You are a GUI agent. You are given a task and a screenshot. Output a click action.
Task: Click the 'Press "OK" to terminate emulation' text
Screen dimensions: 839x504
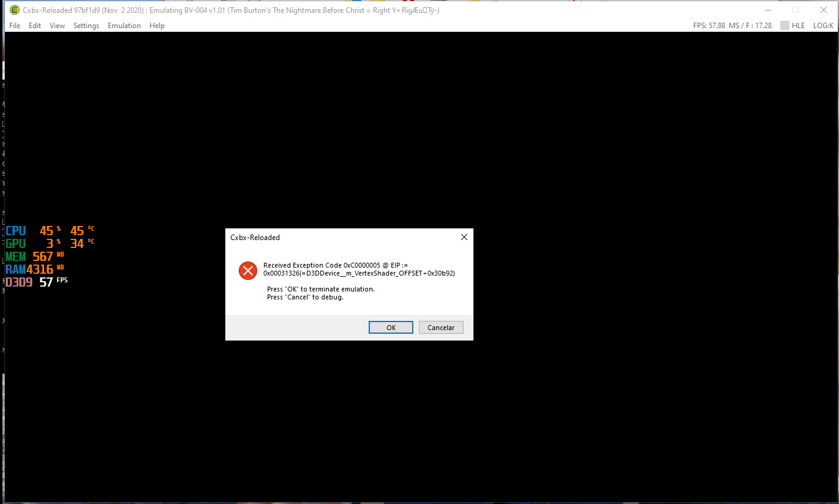(x=320, y=289)
